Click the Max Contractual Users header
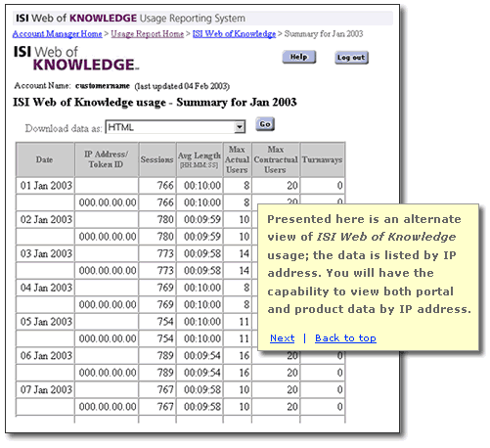Viewport: 490px width, 448px height. coord(276,159)
